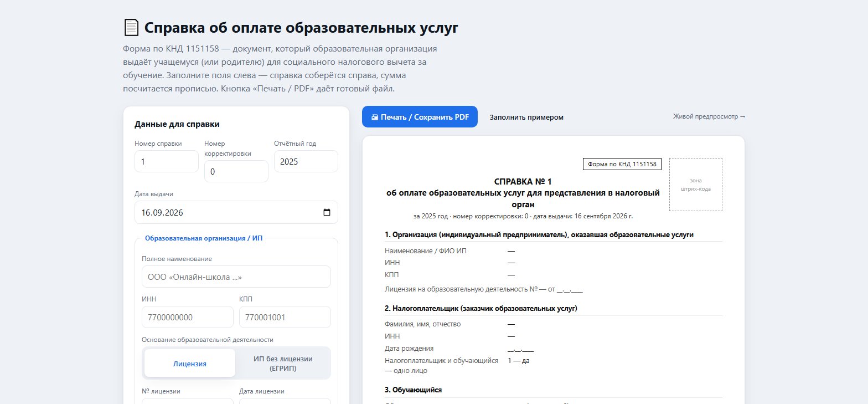Screen dimensions: 868x404
Task: Click the Номер корректировки field
Action: (x=236, y=171)
